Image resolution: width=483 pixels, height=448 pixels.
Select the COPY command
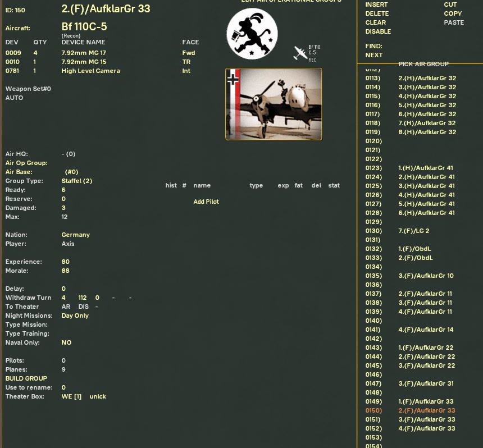pos(453,13)
